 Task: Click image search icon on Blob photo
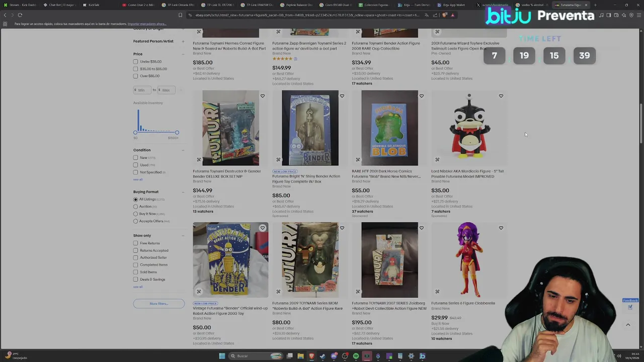tap(358, 160)
